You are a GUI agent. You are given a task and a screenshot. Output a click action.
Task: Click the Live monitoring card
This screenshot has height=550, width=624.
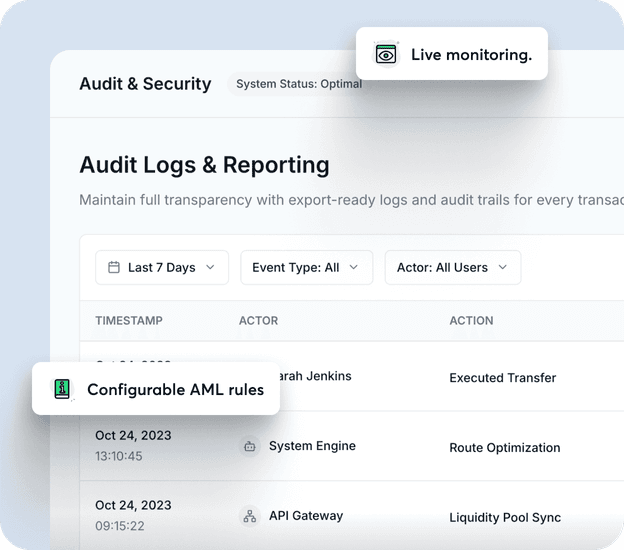[x=452, y=54]
